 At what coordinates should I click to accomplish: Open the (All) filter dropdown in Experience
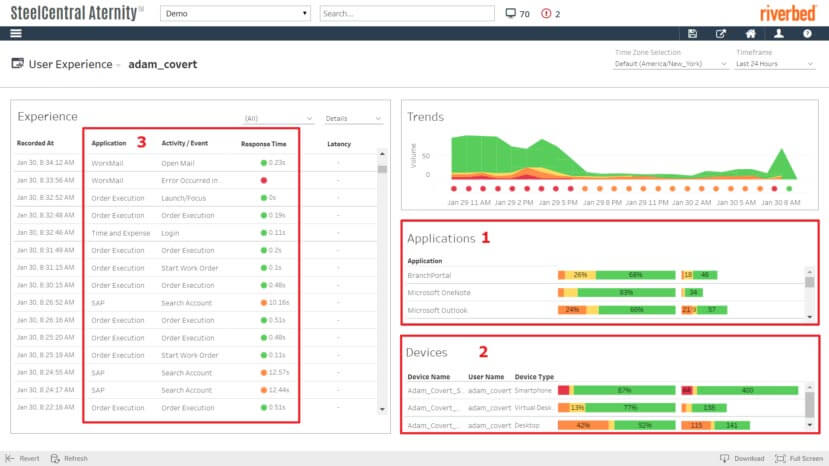278,118
